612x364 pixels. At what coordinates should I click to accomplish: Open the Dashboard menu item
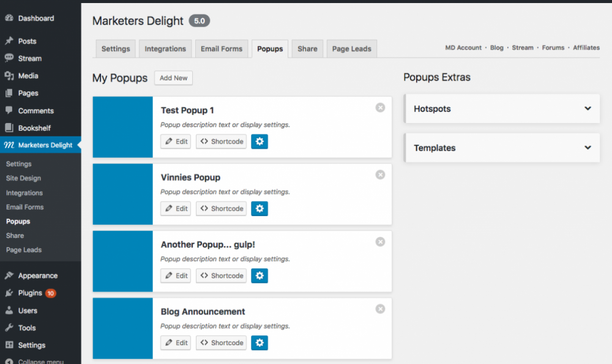[x=36, y=18]
